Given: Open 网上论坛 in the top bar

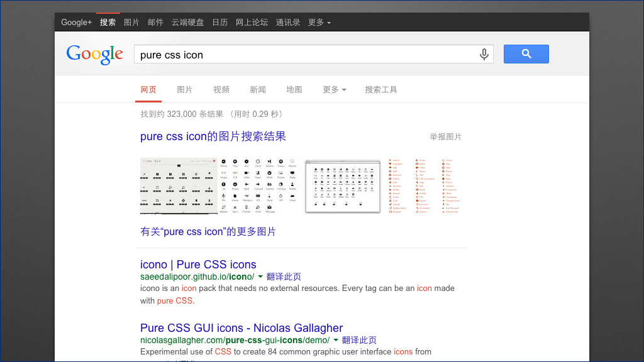Looking at the screenshot, I should point(252,22).
